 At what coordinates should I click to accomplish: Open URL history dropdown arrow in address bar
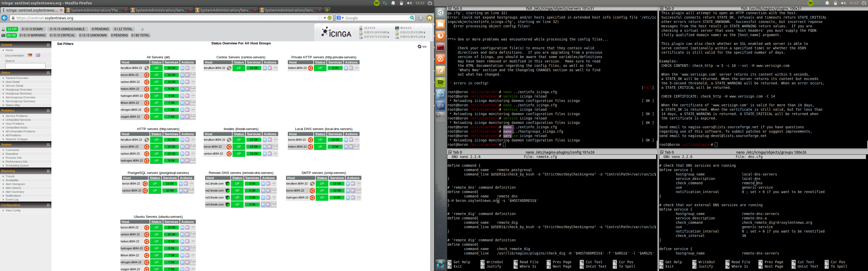click(x=325, y=18)
